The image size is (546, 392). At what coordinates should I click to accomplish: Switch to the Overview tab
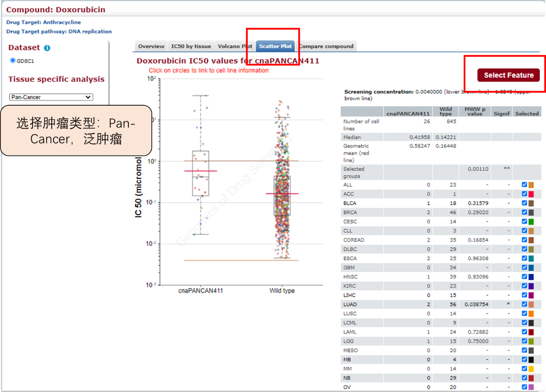151,46
